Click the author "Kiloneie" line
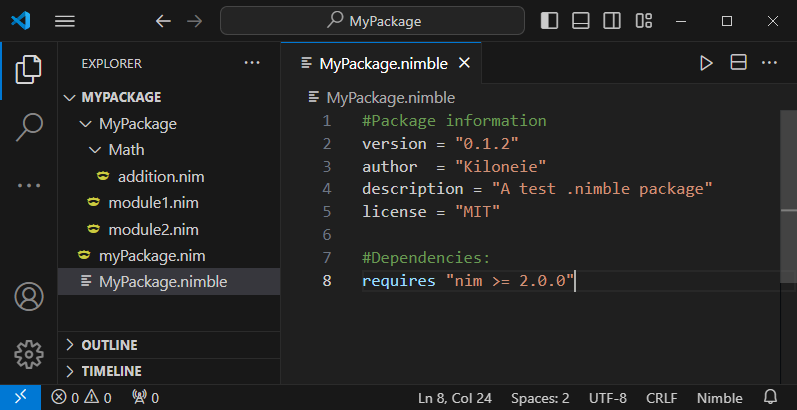Viewport: 797px width, 410px height. click(x=454, y=167)
